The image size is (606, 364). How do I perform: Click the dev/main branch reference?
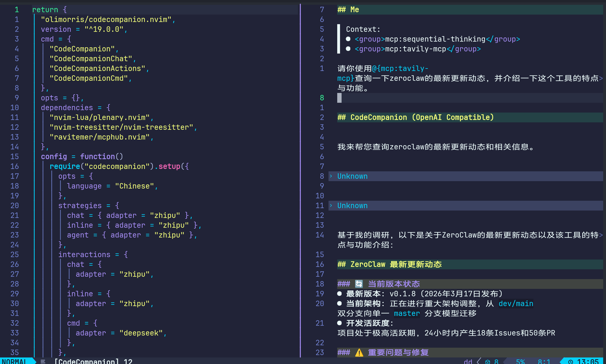coord(516,303)
